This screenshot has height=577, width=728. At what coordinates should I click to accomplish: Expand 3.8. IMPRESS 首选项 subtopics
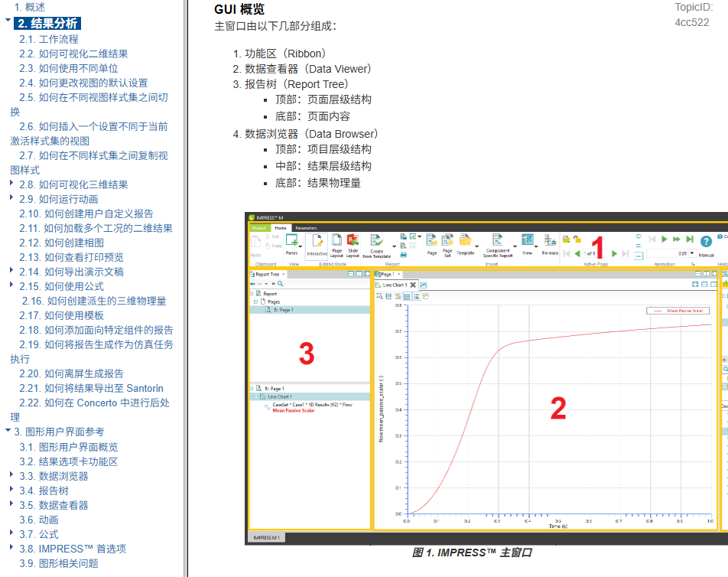(x=11, y=547)
